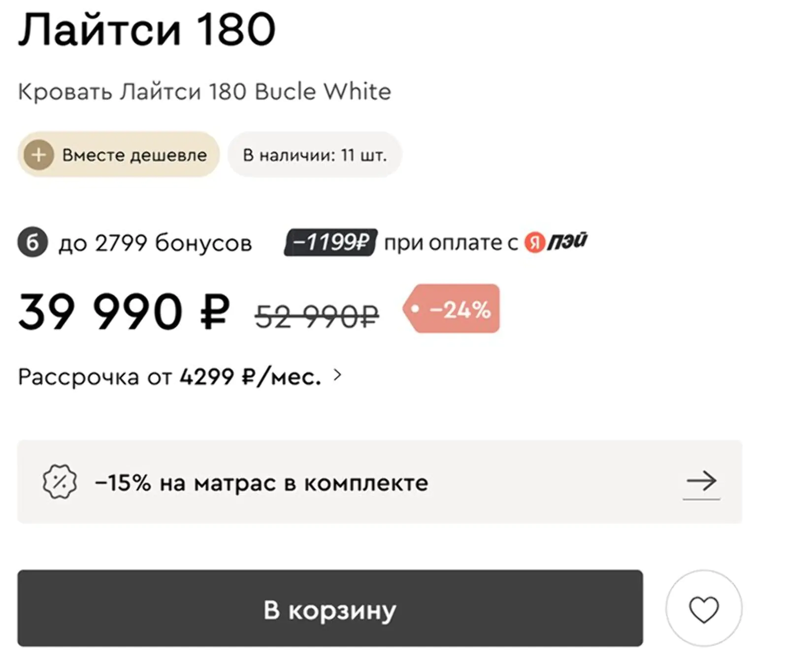Click the pink -24% discount tag

tap(452, 309)
